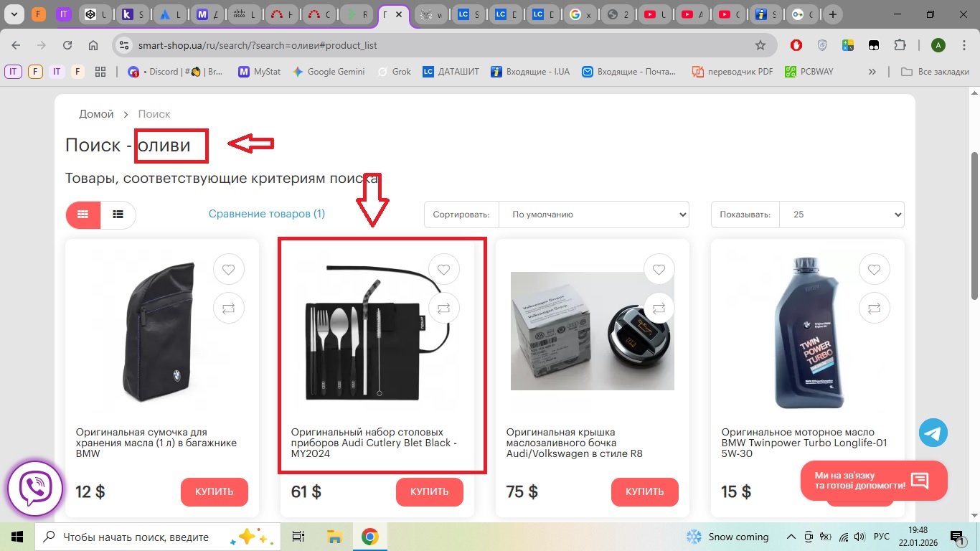Add Volkswagen oil cap to wishlist
This screenshot has width=980, height=551.
659,270
